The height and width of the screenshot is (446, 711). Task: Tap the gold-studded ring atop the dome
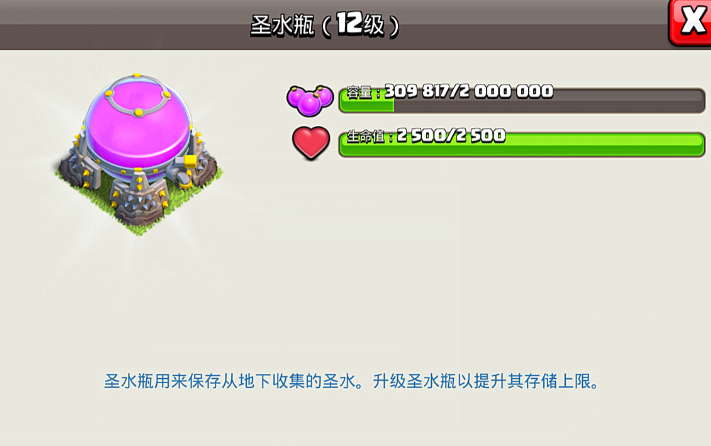[x=137, y=94]
